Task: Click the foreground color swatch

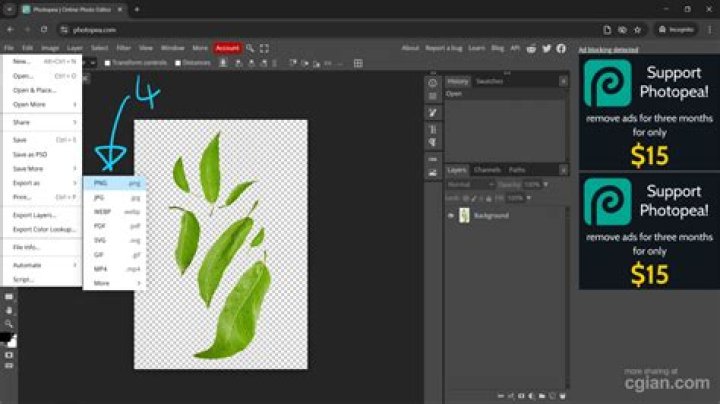Action: pos(5,337)
